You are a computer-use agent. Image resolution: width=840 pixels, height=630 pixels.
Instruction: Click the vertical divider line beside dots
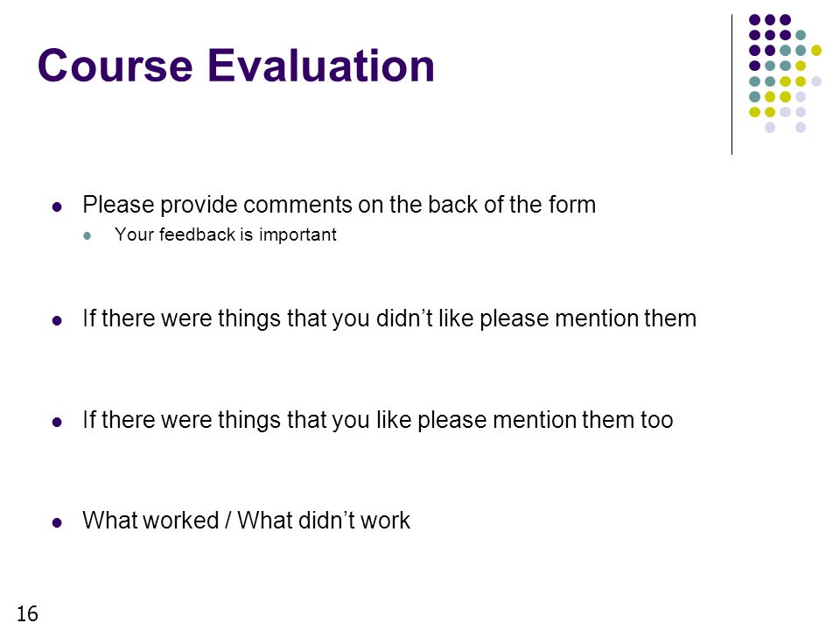coord(731,85)
